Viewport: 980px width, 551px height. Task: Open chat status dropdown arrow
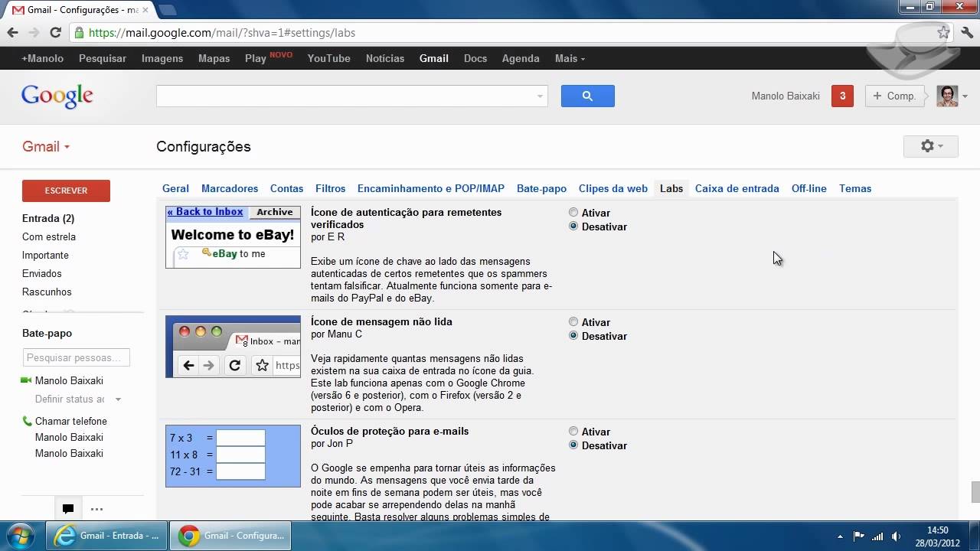tap(118, 399)
